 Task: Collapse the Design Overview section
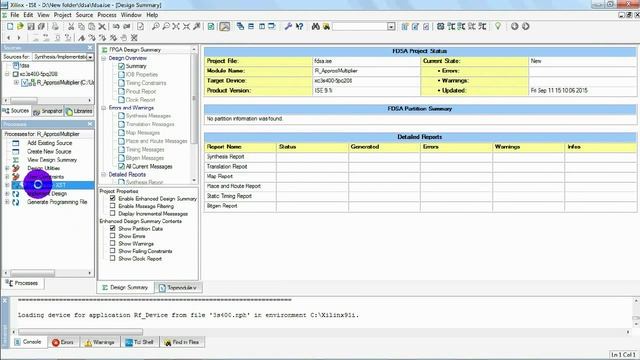[x=104, y=58]
